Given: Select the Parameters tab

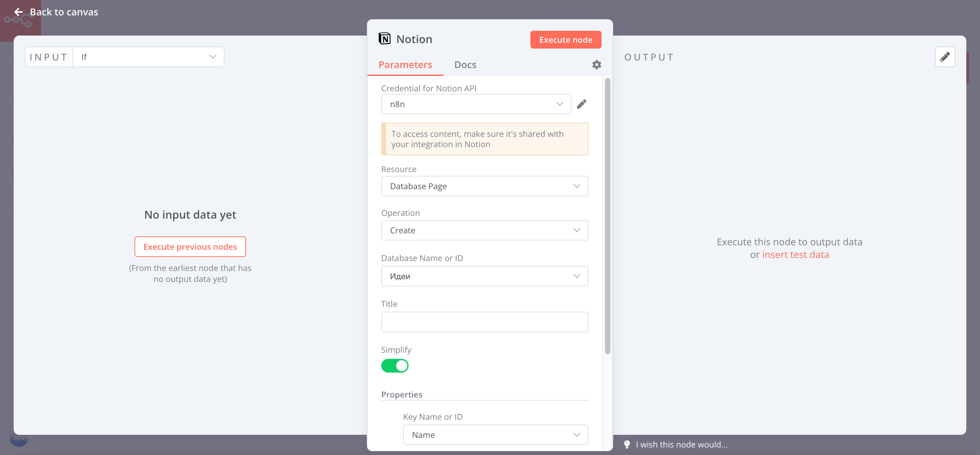Looking at the screenshot, I should pos(405,65).
